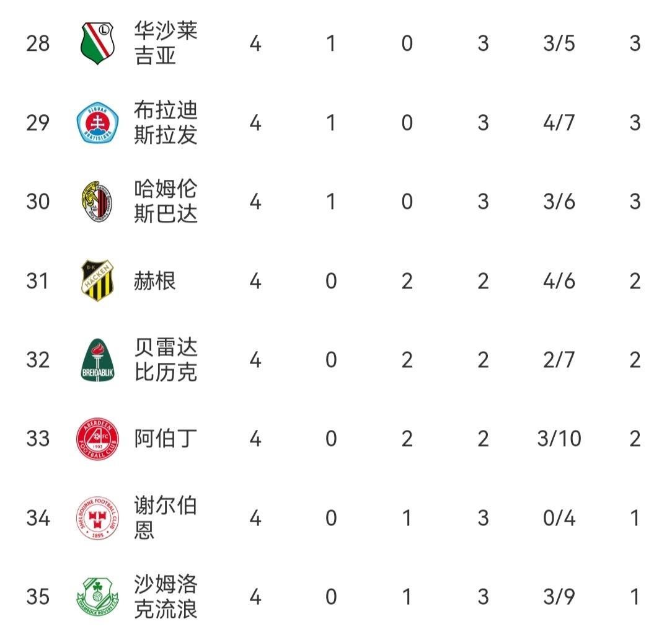This screenshot has height=642, width=672.
Task: Click rank number 35
Action: click(38, 597)
